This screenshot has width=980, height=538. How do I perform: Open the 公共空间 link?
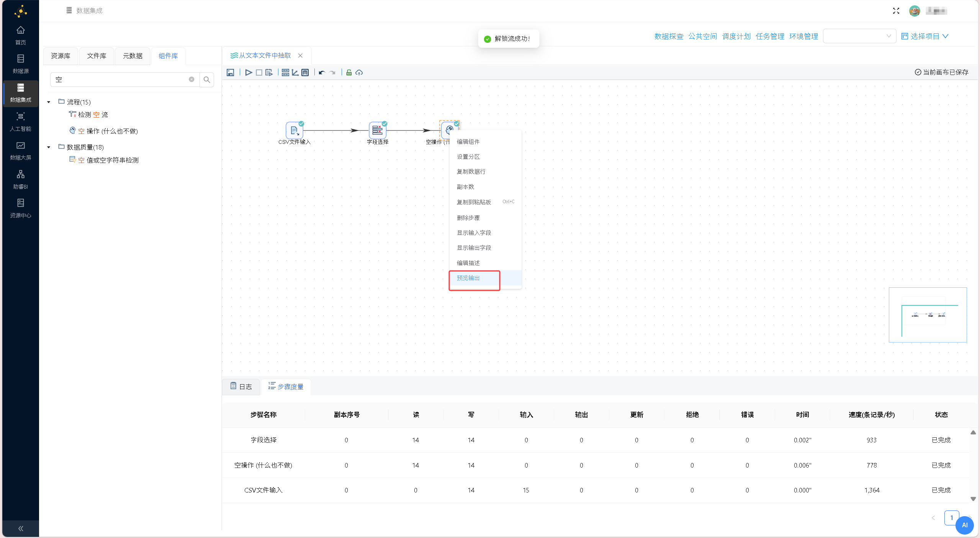(x=702, y=36)
